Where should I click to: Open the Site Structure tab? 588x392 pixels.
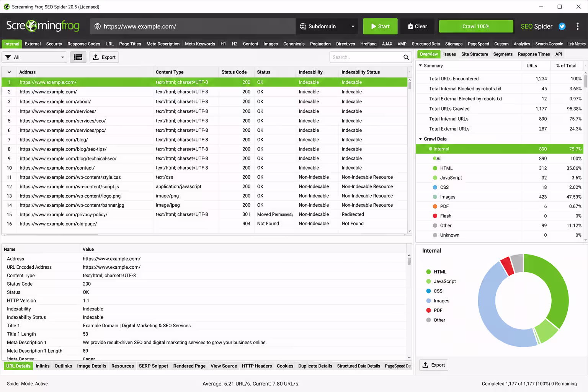click(475, 54)
